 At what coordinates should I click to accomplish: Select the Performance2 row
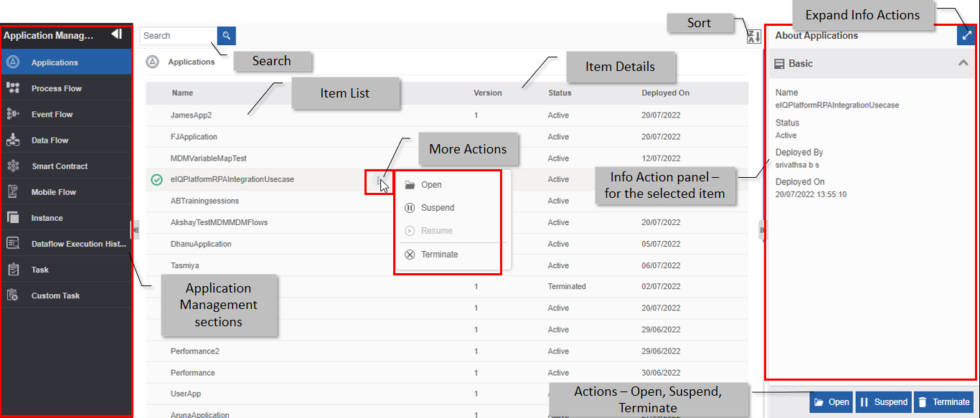pyautogui.click(x=447, y=351)
